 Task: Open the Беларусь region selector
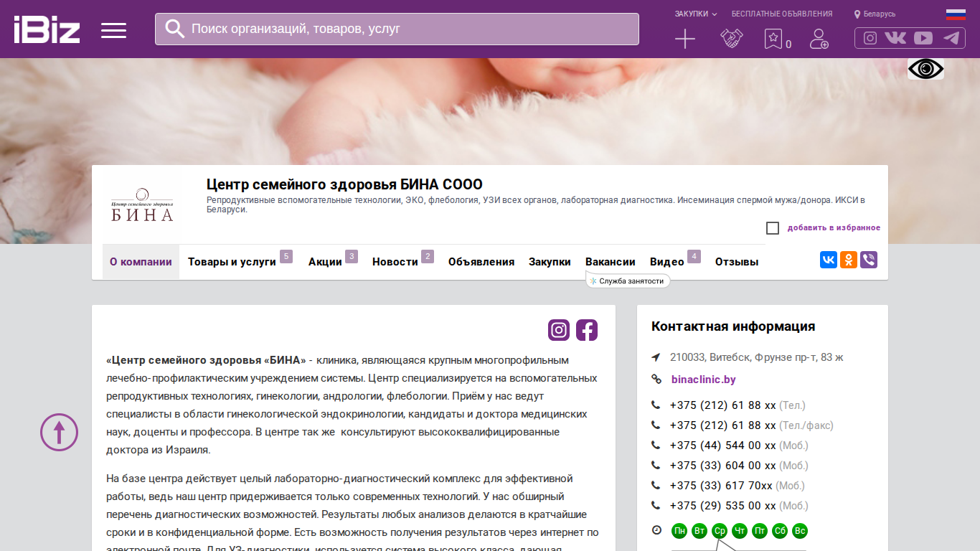click(x=875, y=14)
